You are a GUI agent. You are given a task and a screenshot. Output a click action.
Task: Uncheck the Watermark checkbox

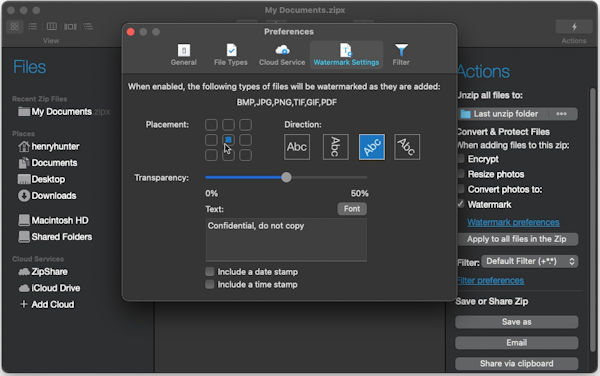461,205
